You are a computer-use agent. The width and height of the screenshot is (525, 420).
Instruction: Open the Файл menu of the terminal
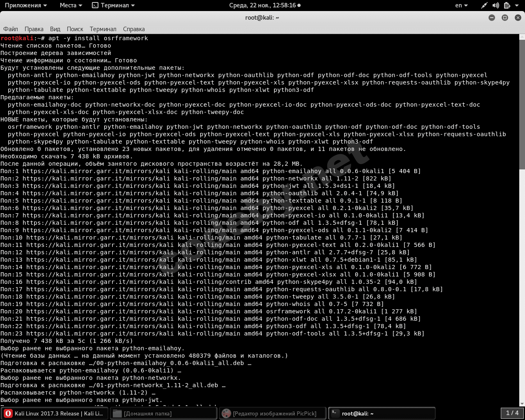(10, 29)
